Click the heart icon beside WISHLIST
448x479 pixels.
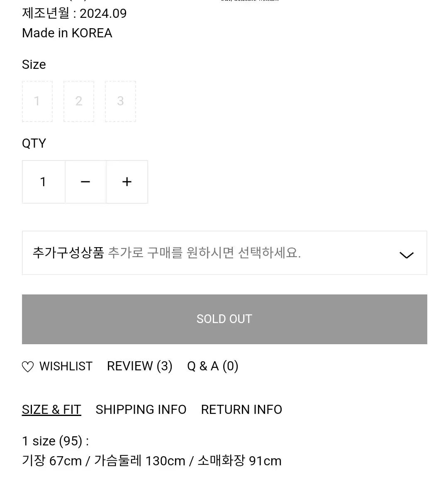coord(28,367)
